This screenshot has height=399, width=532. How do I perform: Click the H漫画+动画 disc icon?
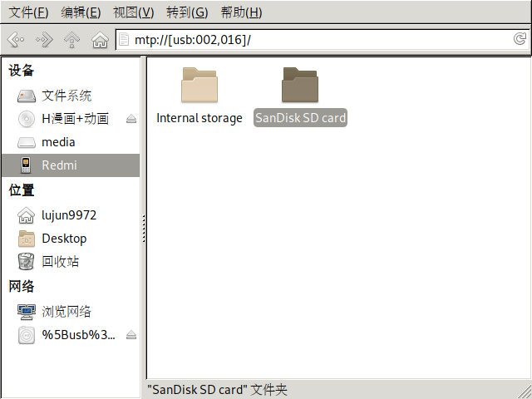[x=27, y=119]
